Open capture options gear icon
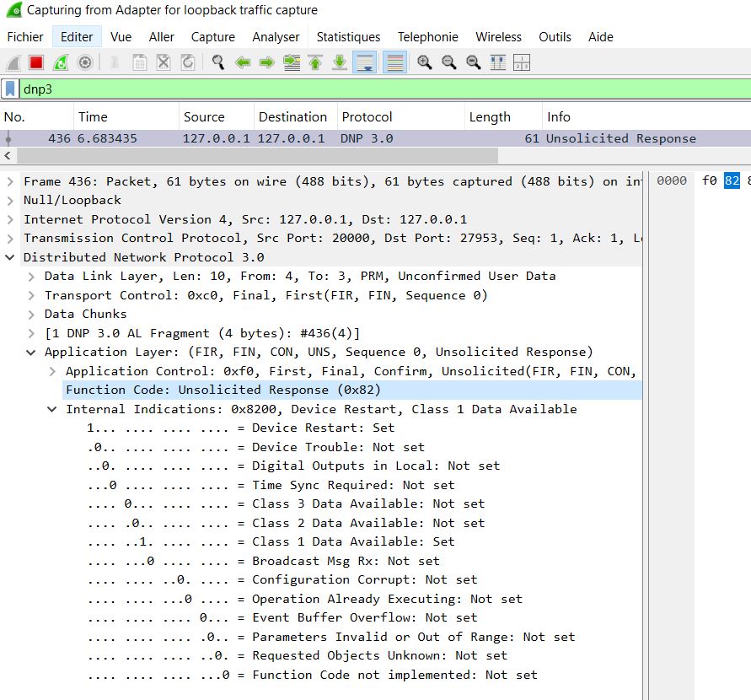This screenshot has width=751, height=700. click(x=85, y=62)
